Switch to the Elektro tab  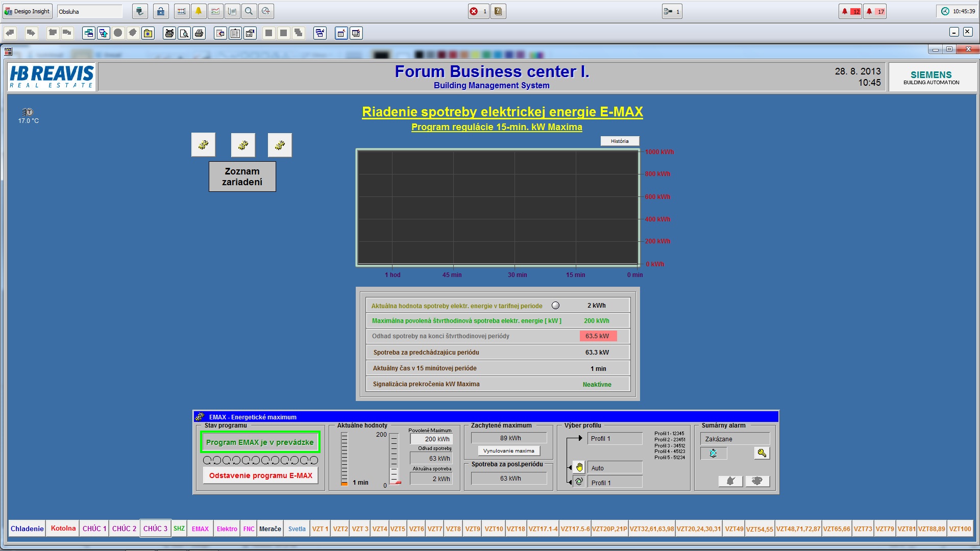(227, 529)
